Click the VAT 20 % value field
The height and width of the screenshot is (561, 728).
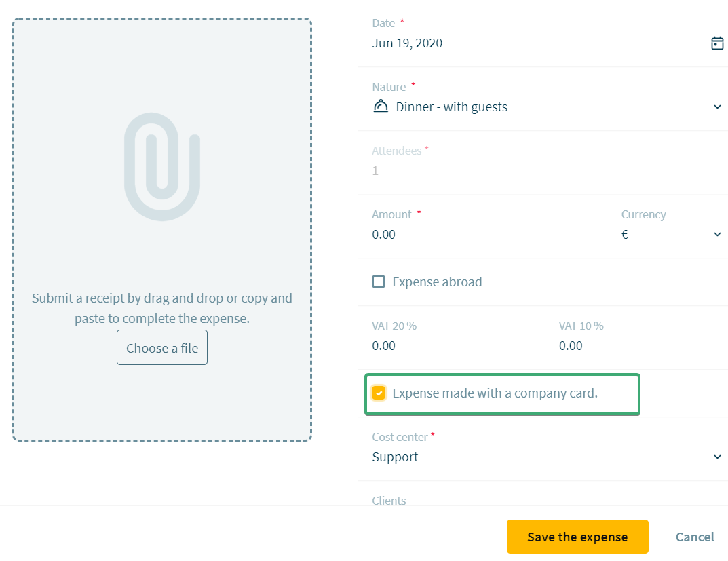(x=455, y=346)
